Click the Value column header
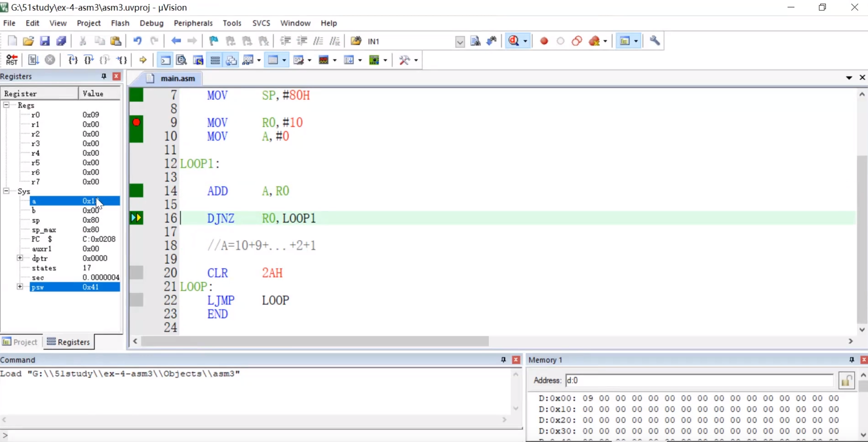 click(x=99, y=93)
